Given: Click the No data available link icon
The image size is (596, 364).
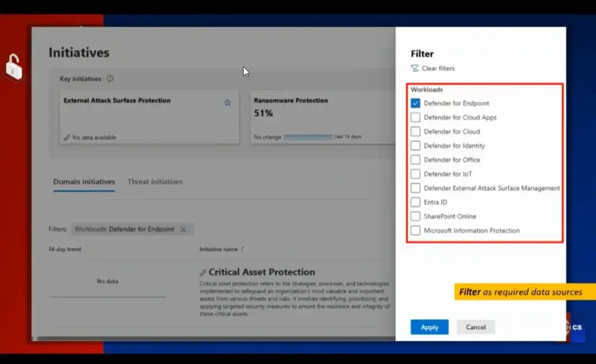Looking at the screenshot, I should pyautogui.click(x=67, y=137).
